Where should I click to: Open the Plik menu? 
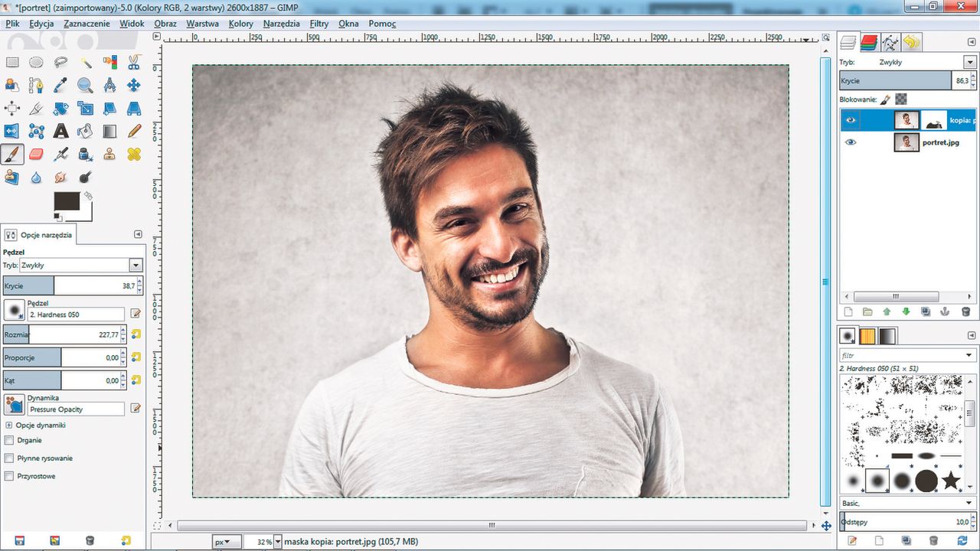(x=12, y=24)
